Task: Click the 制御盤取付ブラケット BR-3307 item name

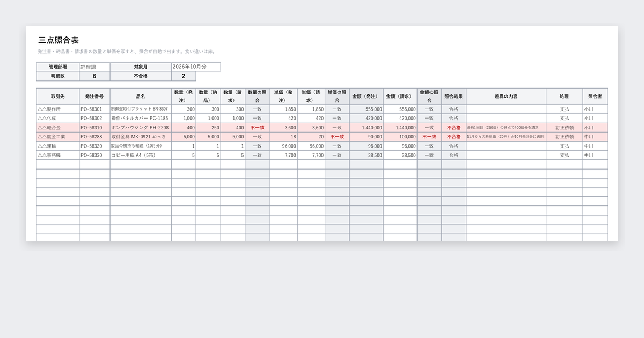Action: (141, 109)
